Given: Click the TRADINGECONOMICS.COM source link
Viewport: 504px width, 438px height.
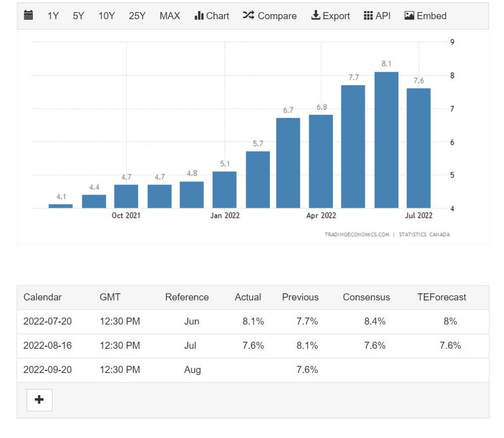Looking at the screenshot, I should click(357, 234).
